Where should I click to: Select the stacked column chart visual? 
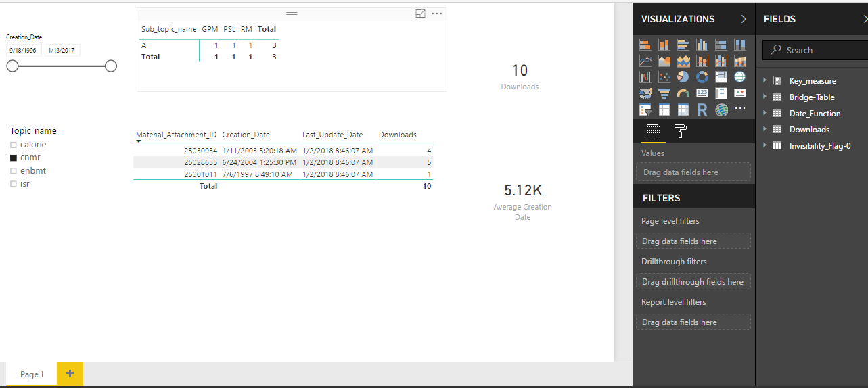pyautogui.click(x=664, y=45)
